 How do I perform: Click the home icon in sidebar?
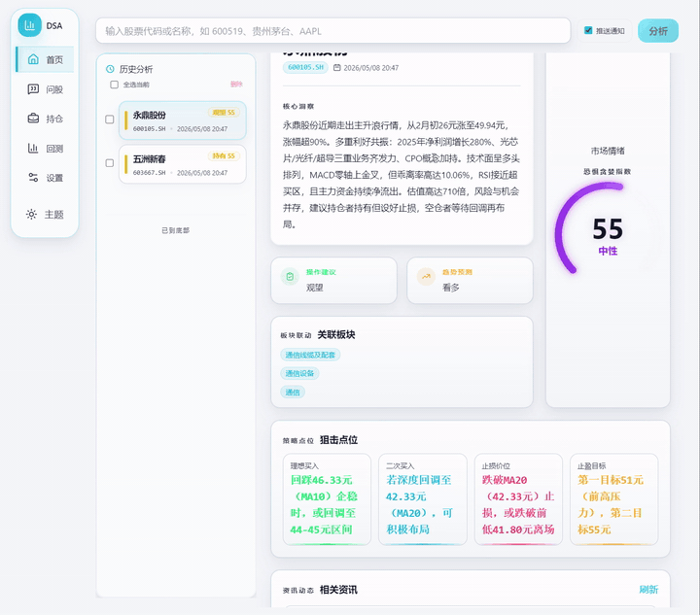[x=33, y=59]
